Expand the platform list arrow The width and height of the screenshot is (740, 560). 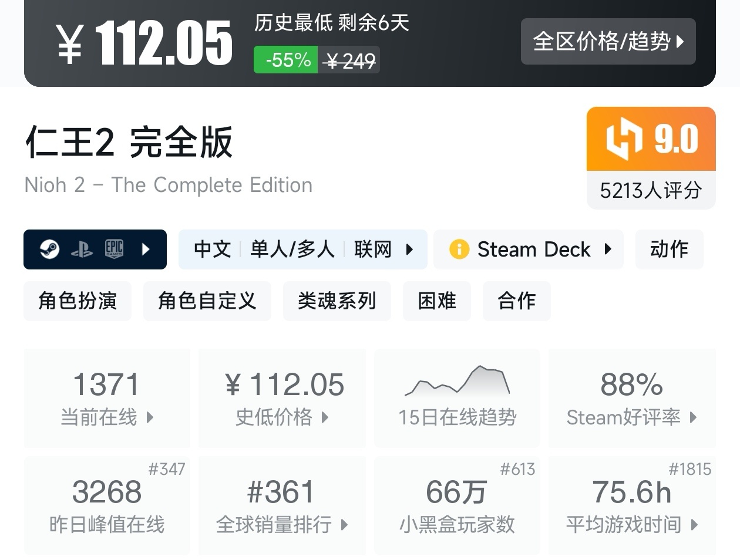pos(146,249)
